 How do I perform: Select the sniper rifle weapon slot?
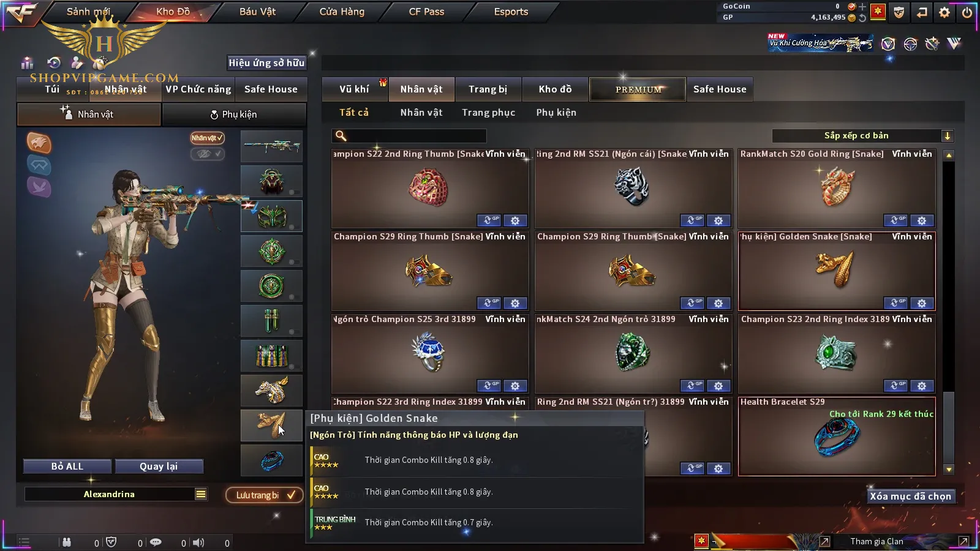271,146
